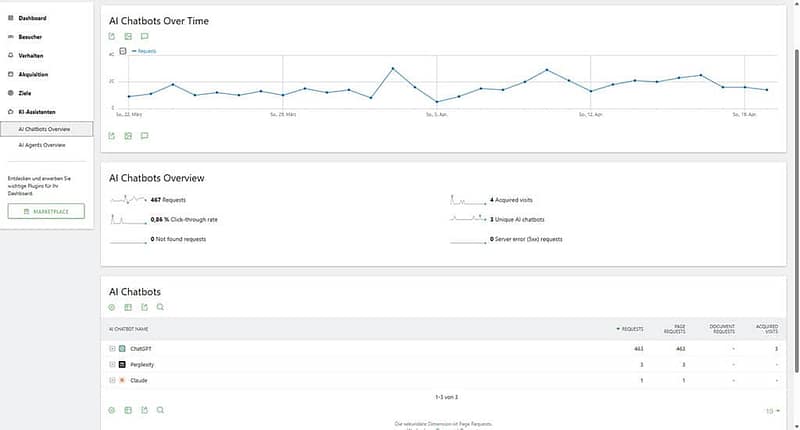This screenshot has width=800, height=430.
Task: Click the save-as-image icon above the graph
Action: (x=128, y=36)
